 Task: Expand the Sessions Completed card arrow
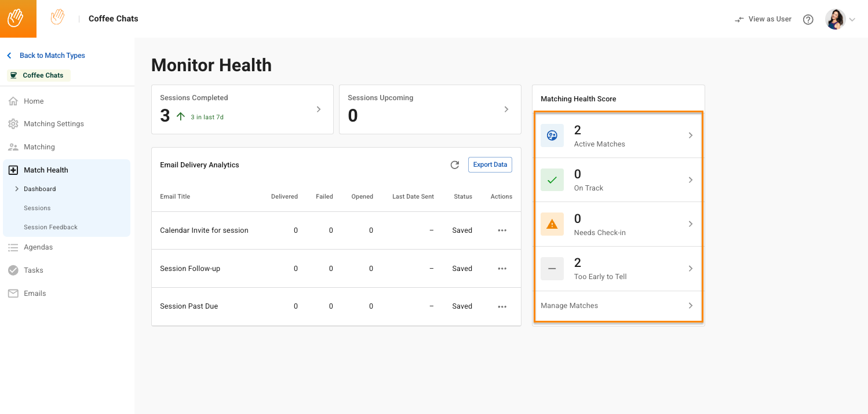point(318,109)
